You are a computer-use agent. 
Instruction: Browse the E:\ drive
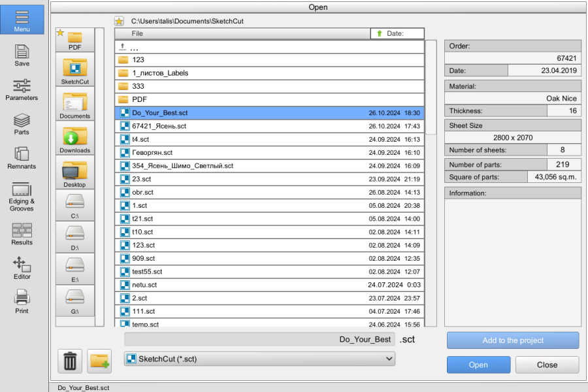point(75,269)
